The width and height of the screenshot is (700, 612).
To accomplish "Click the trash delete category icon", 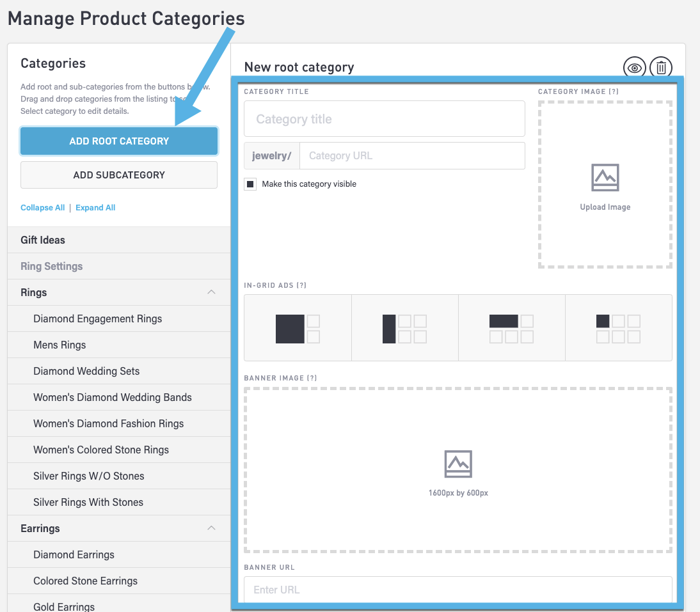I will [661, 67].
